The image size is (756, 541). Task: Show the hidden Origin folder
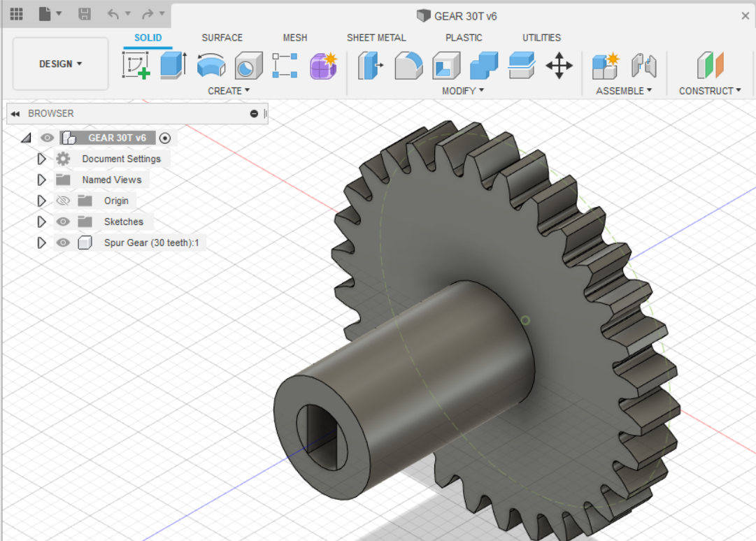click(63, 201)
